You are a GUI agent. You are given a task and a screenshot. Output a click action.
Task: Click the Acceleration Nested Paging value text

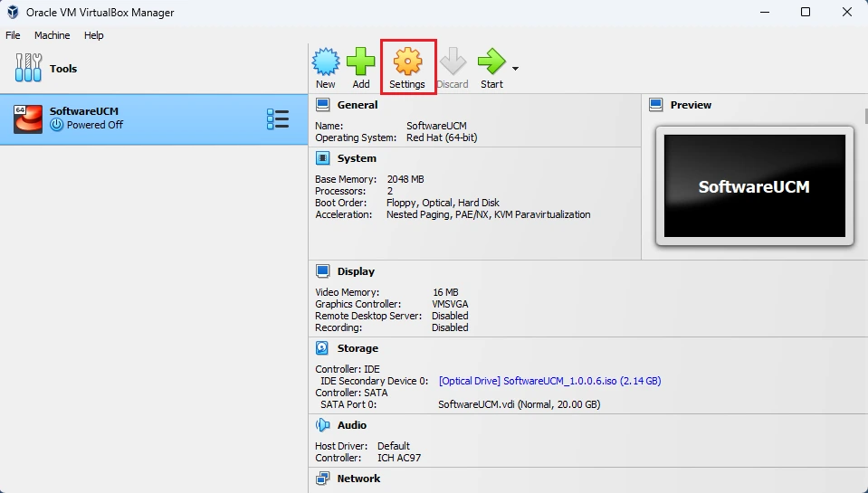point(488,214)
